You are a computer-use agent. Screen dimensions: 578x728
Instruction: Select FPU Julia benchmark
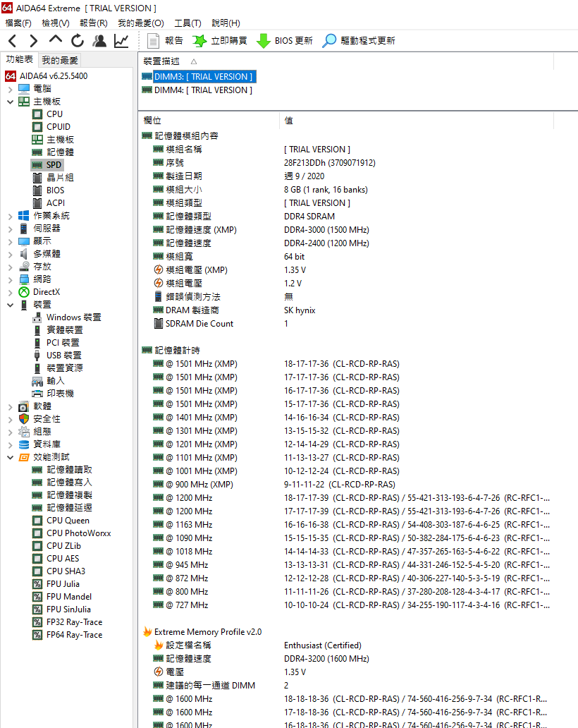coord(63,584)
